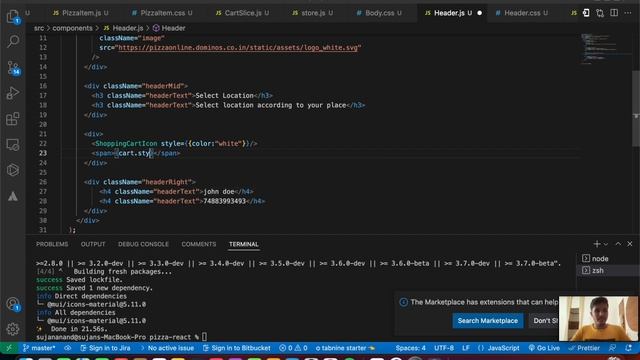640x360 pixels.
Task: Click Go Live in status bar
Action: [544, 348]
